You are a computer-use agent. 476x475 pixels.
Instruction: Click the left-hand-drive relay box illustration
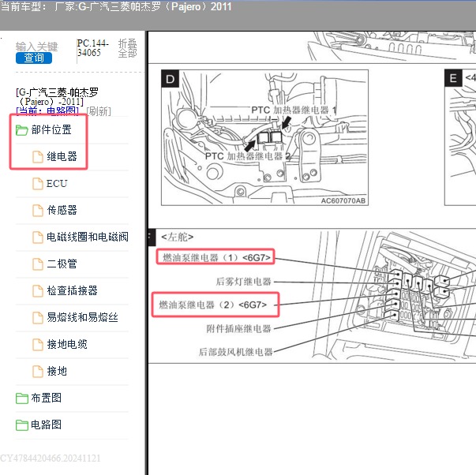tap(395, 296)
